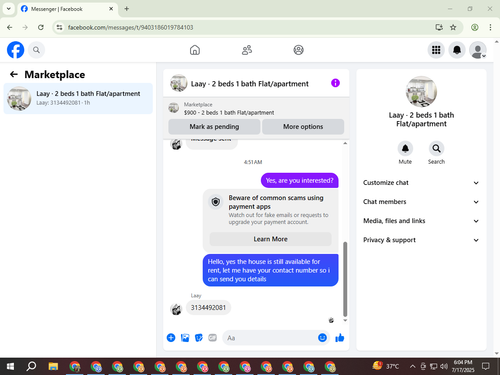The height and width of the screenshot is (375, 500).
Task: Click the listing thumbnail in right panel
Action: [x=421, y=92]
